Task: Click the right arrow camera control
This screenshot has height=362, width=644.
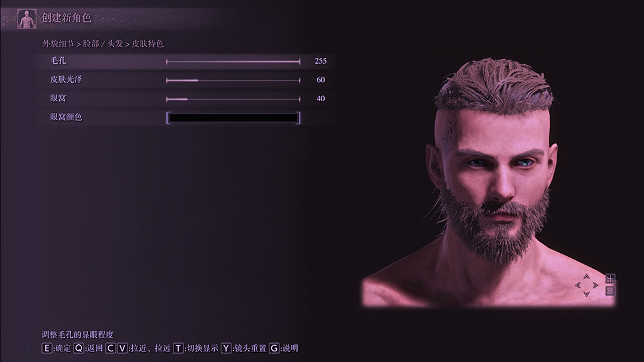Action: pos(595,285)
